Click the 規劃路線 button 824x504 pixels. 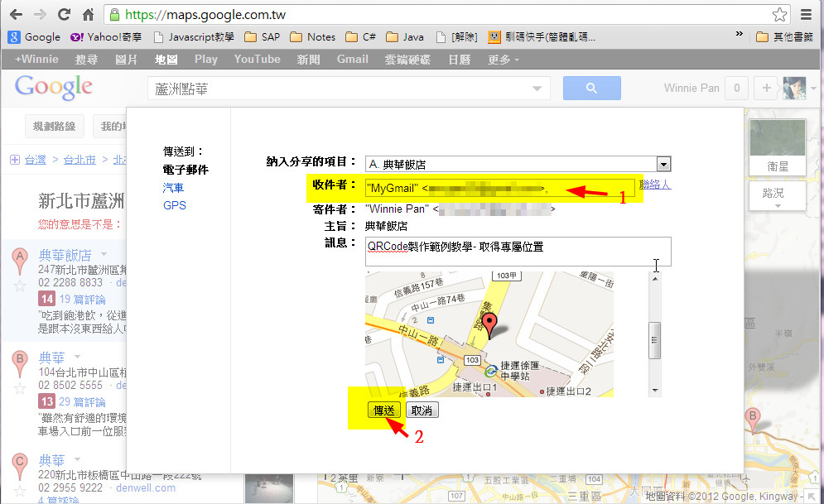coord(54,126)
